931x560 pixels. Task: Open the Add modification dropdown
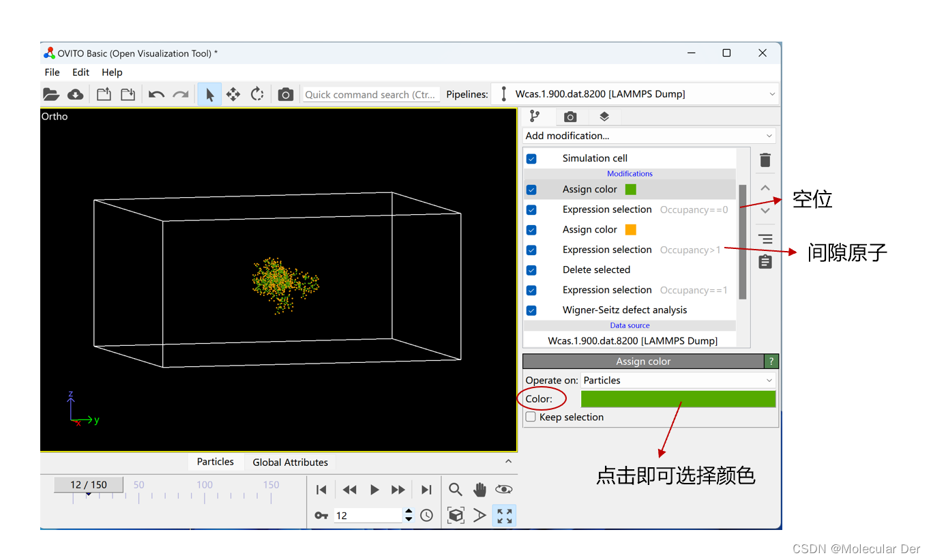pyautogui.click(x=649, y=136)
